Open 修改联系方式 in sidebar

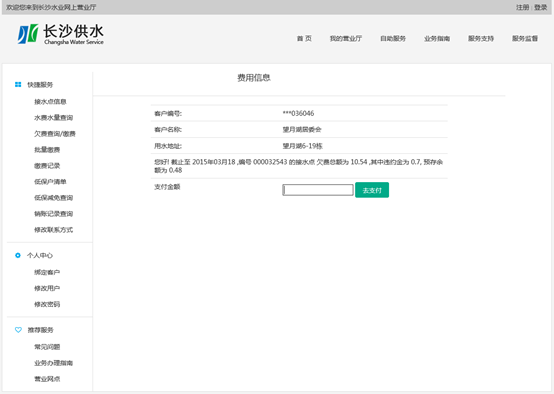pyautogui.click(x=53, y=230)
